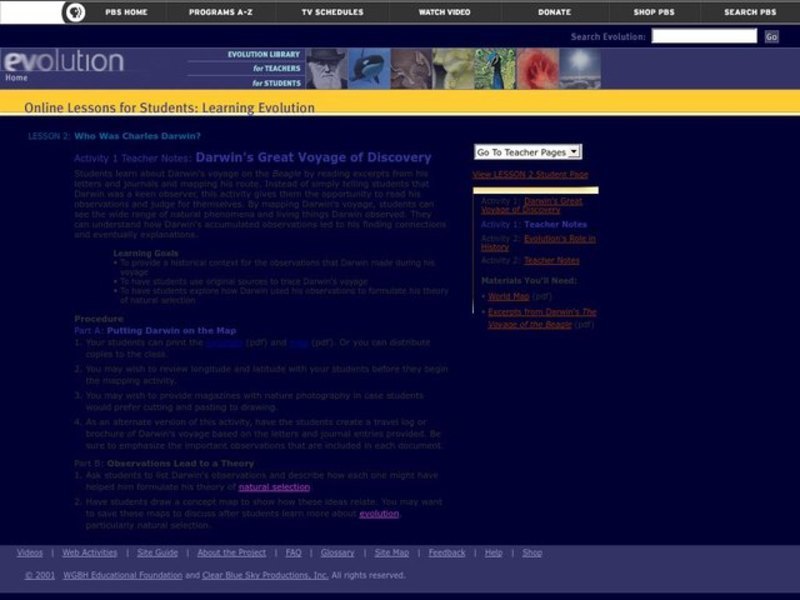Open the Go To Teacher Pages dropdown
This screenshot has width=800, height=600.
[x=527, y=152]
